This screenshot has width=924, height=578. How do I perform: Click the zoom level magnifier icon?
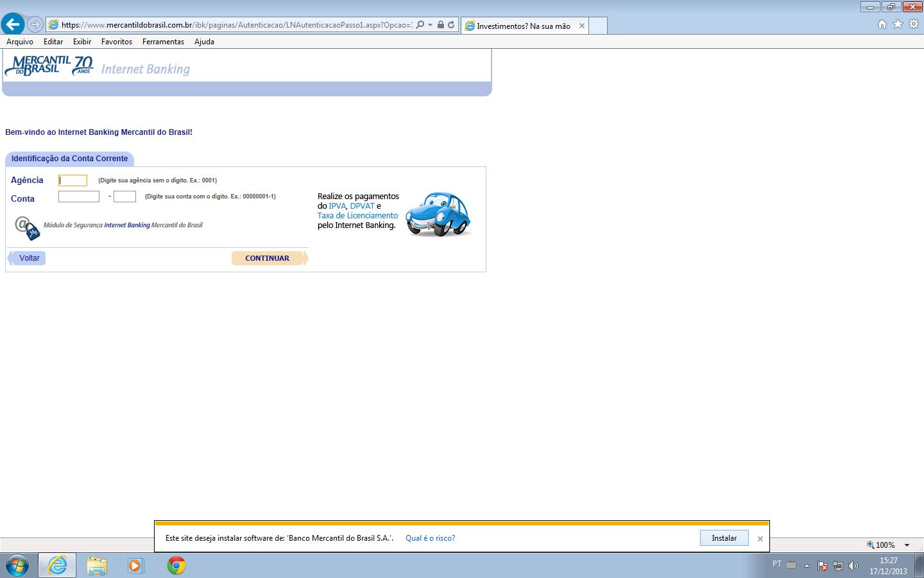coord(871,545)
